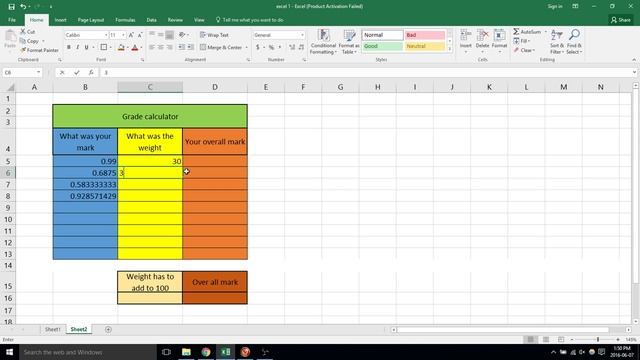Click the Share button

(x=620, y=20)
